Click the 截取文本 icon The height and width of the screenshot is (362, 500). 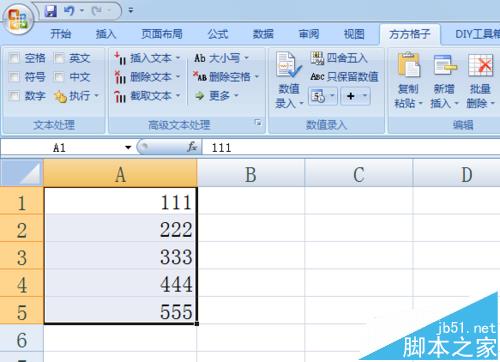click(120, 96)
